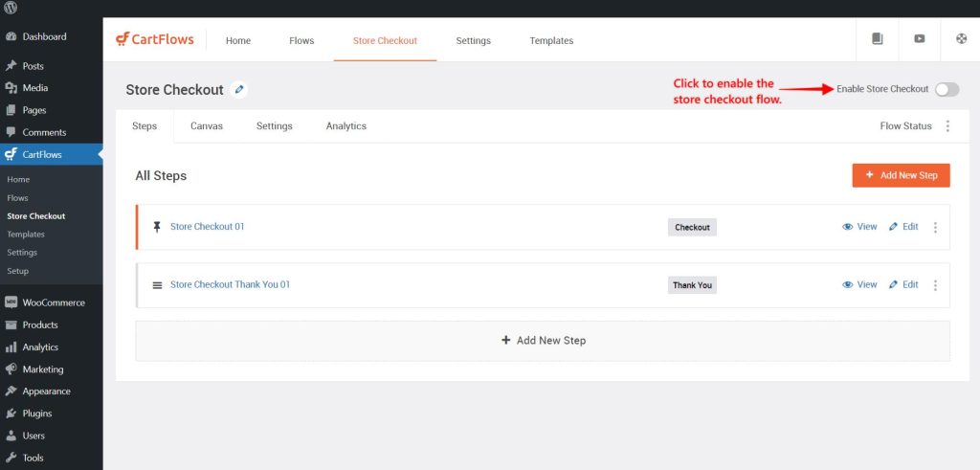
Task: Switch to the flow Analytics tab
Action: (346, 126)
